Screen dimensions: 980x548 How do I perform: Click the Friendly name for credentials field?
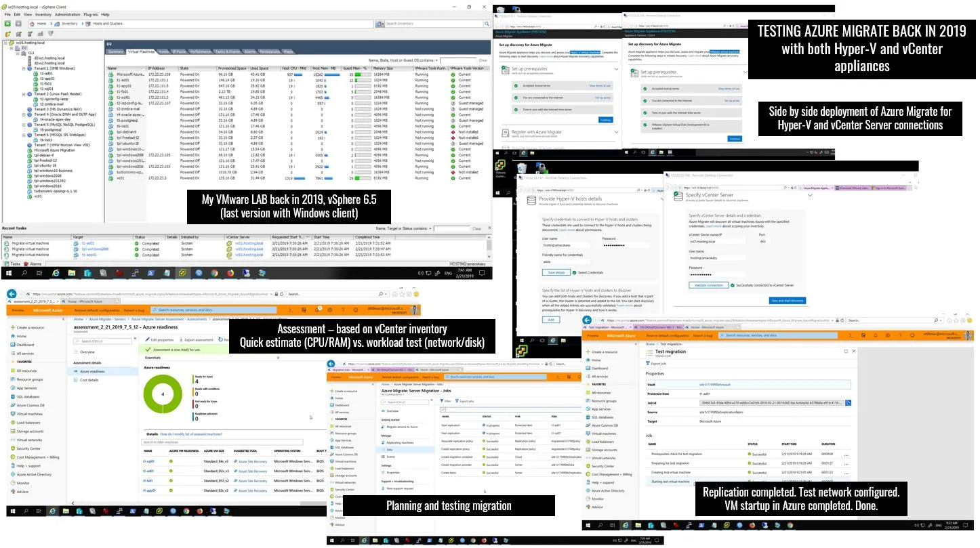click(x=565, y=261)
